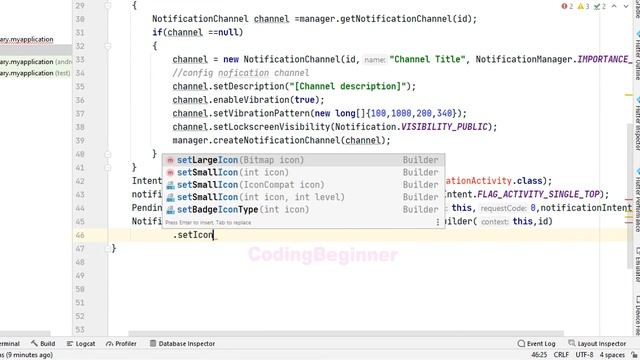The height and width of the screenshot is (360, 640).
Task: Open the Profiler tool window
Action: pos(121,344)
